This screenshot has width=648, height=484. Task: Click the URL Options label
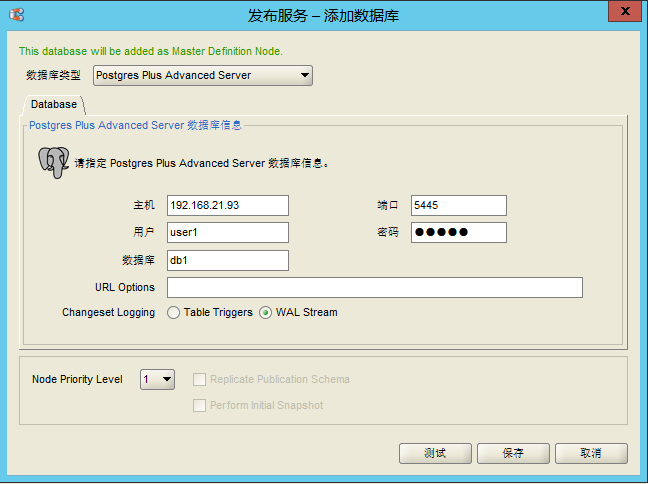pos(125,287)
